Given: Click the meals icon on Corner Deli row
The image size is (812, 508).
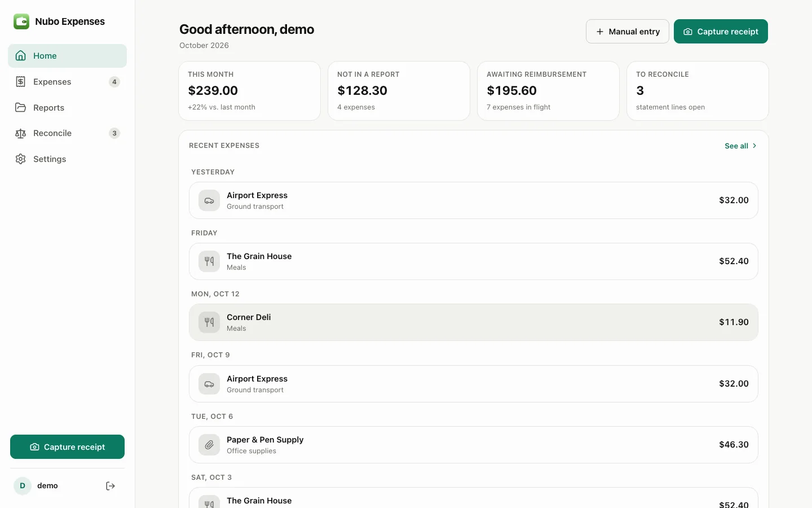Looking at the screenshot, I should tap(209, 322).
